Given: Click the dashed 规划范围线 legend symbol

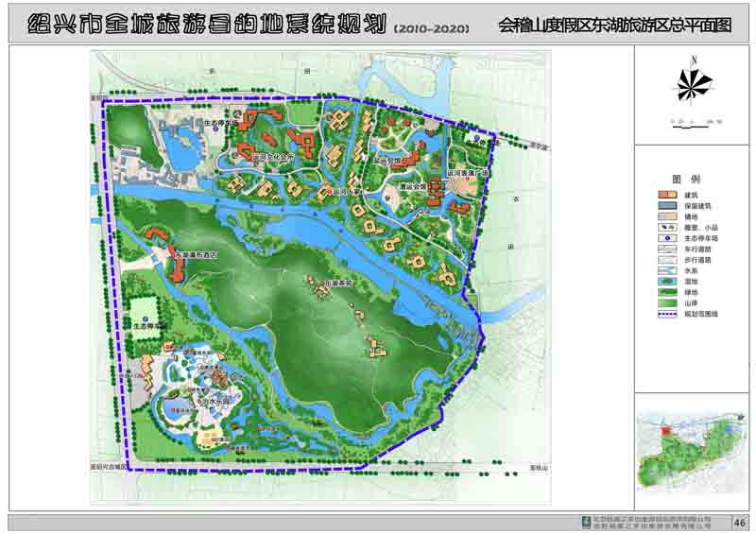Looking at the screenshot, I should 665,314.
